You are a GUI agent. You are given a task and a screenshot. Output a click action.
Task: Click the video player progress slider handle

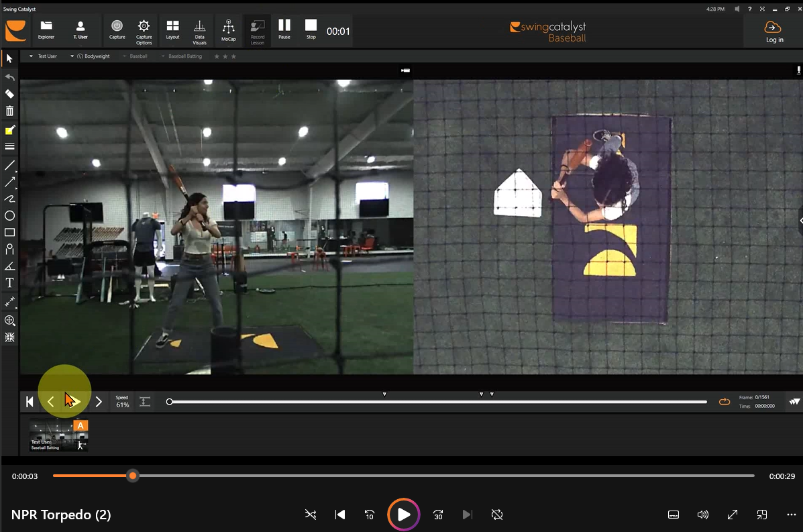pos(133,476)
